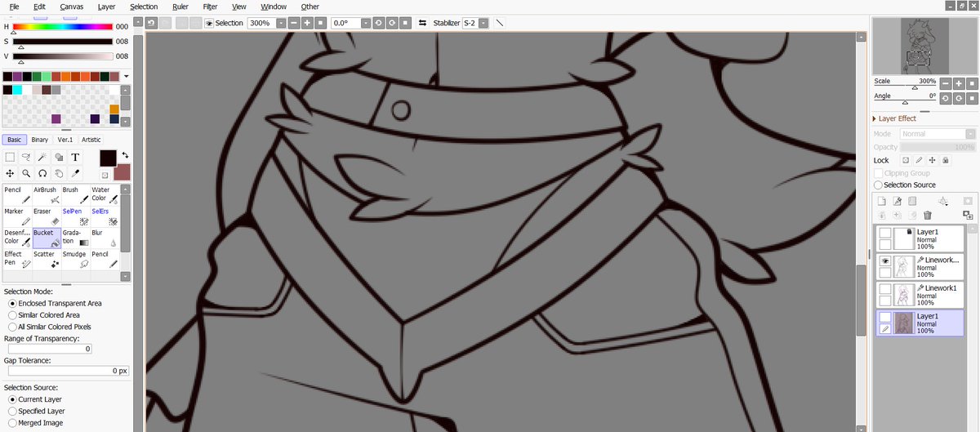Screen dimensions: 980x432
Task: Zoom out with toolbar minus button
Action: 294,23
